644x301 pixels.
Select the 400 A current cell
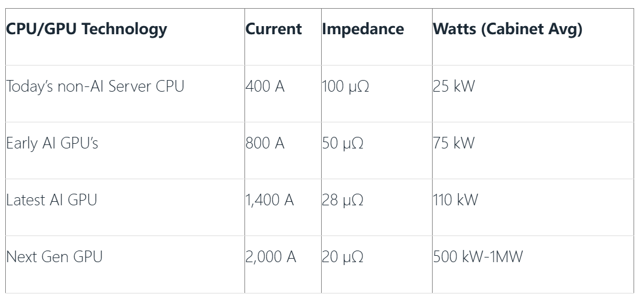(x=265, y=86)
